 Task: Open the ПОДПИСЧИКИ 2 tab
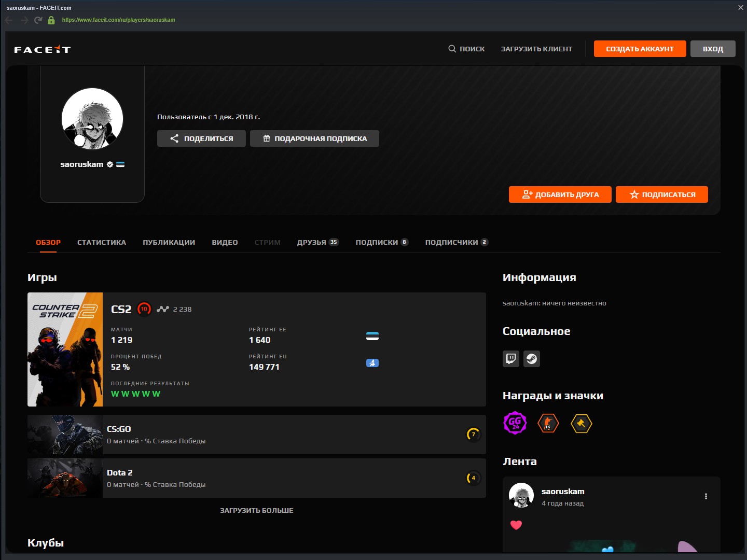457,242
